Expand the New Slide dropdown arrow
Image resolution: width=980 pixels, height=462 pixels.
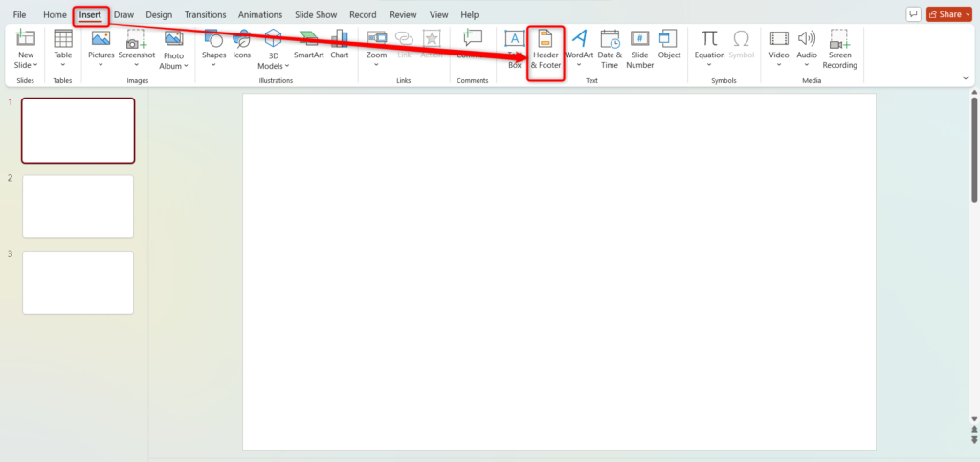click(x=35, y=65)
